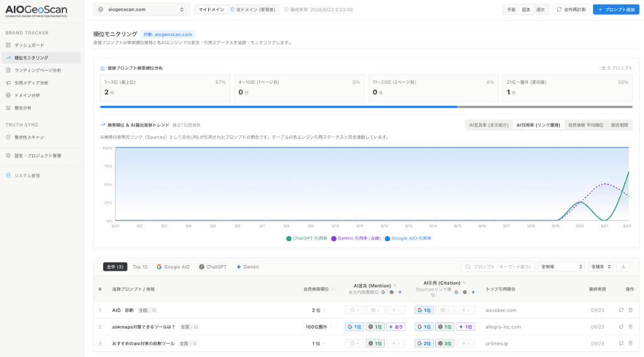Set schedule to 日次
Viewport: 644px width, 357px height.
526,9
